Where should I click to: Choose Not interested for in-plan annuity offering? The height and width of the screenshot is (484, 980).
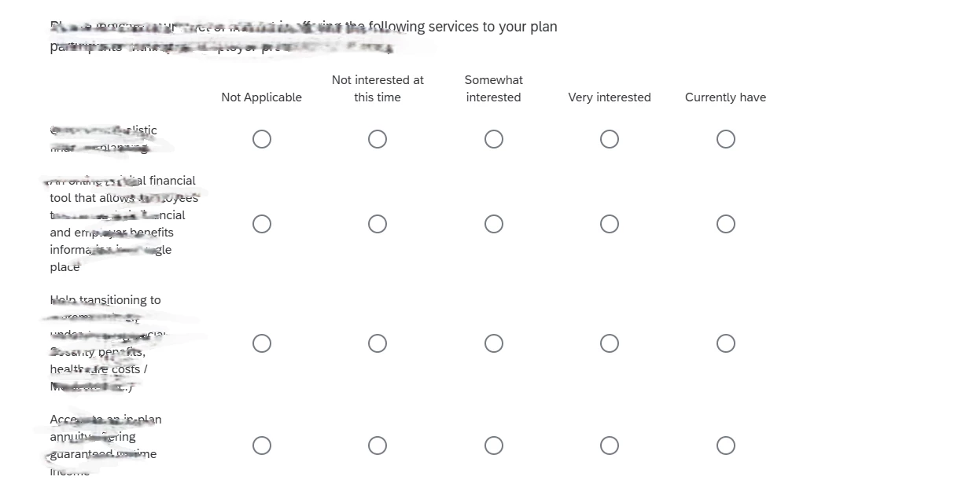[378, 445]
